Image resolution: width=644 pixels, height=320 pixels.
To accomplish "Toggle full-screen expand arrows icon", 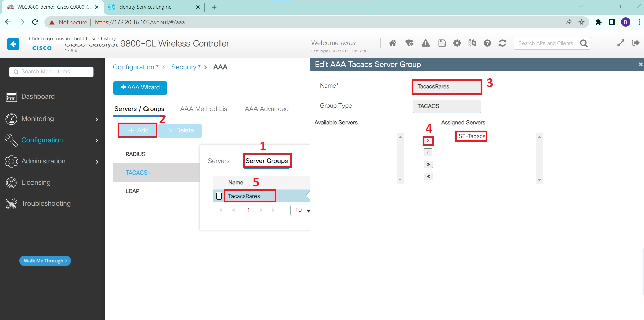I will pyautogui.click(x=621, y=43).
